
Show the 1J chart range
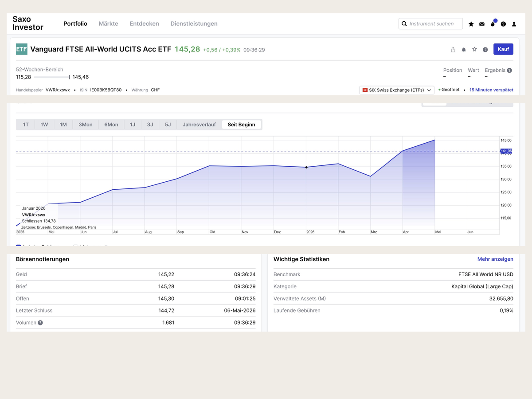pos(133,125)
